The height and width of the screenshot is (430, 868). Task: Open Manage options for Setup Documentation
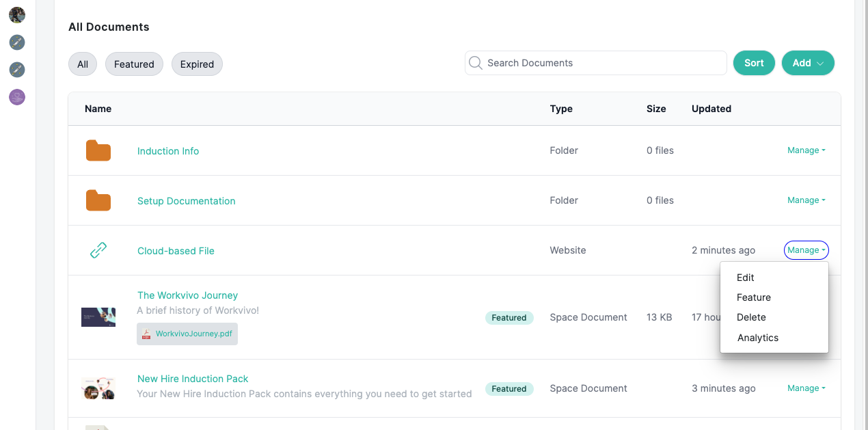point(806,200)
